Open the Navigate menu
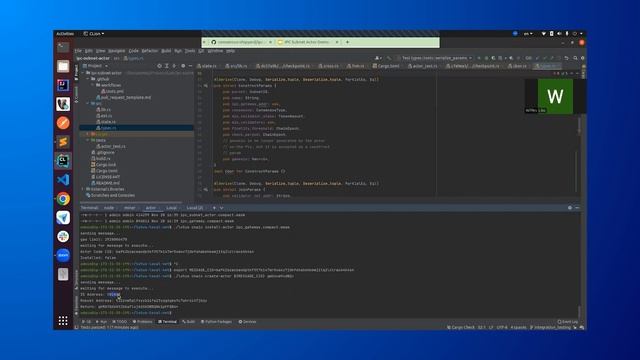This screenshot has height=360, width=640. [116, 51]
